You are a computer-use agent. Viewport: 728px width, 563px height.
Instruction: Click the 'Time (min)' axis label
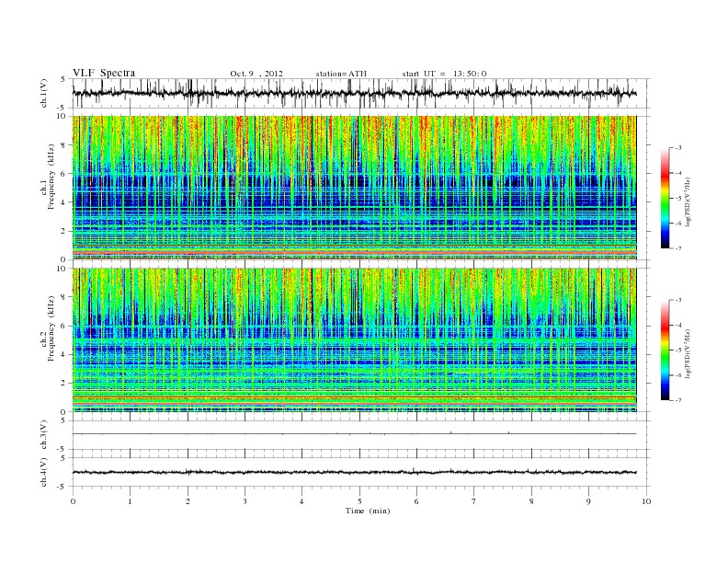pos(368,511)
